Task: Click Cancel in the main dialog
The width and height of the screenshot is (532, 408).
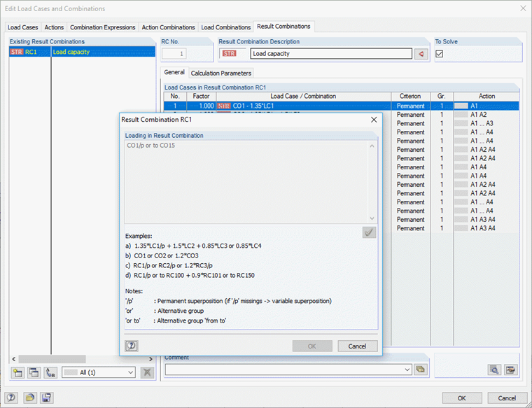Action: (x=507, y=398)
